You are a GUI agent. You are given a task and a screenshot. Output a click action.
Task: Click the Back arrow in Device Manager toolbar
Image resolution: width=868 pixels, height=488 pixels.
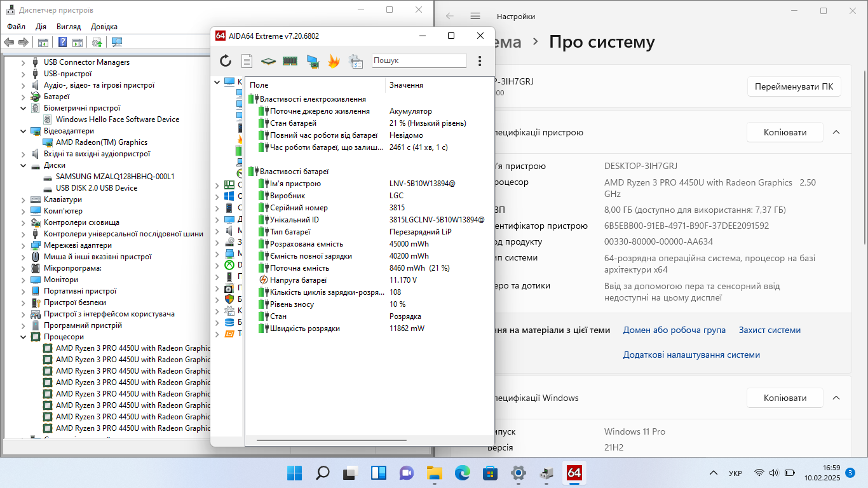click(9, 43)
